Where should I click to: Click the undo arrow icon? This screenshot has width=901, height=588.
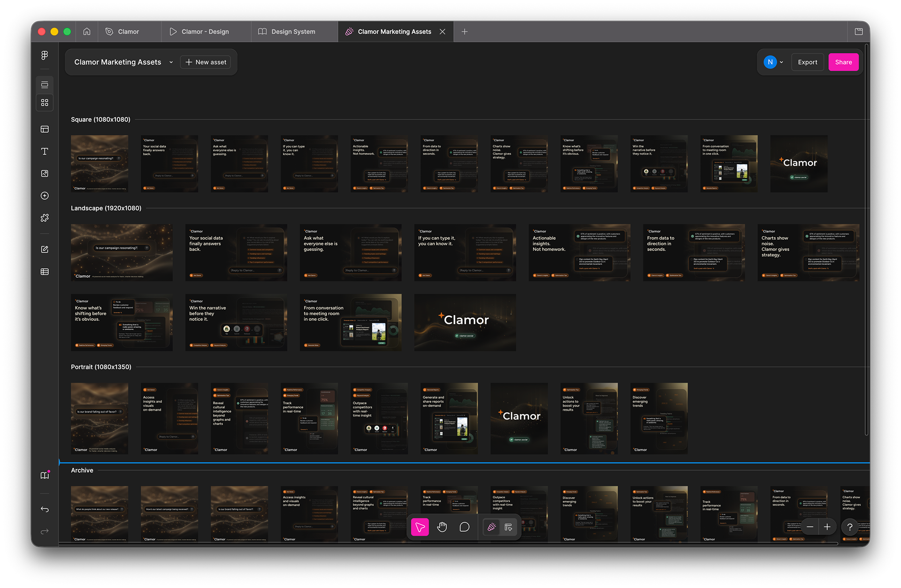pos(45,509)
